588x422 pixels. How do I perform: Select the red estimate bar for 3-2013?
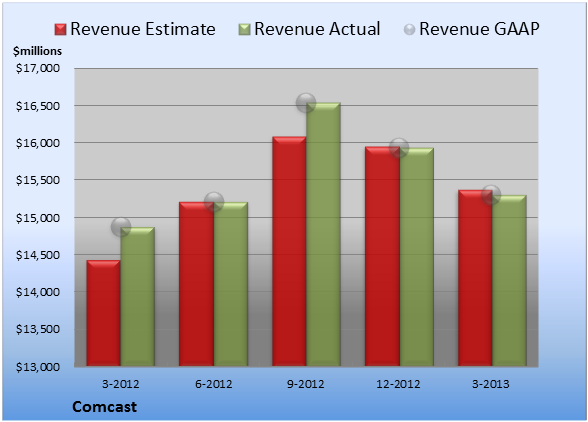click(x=475, y=278)
